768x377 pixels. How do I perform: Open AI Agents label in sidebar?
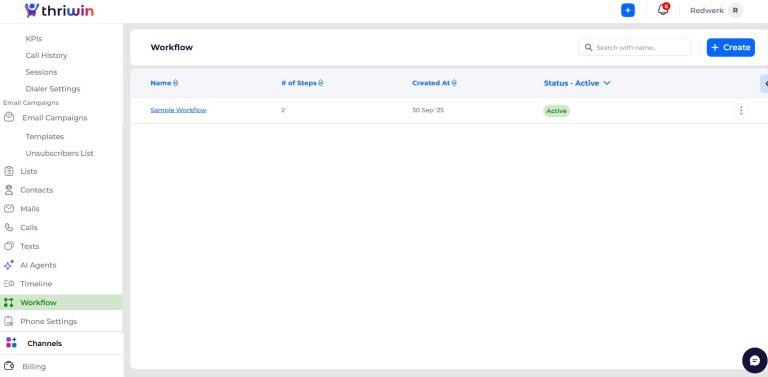[x=38, y=265]
